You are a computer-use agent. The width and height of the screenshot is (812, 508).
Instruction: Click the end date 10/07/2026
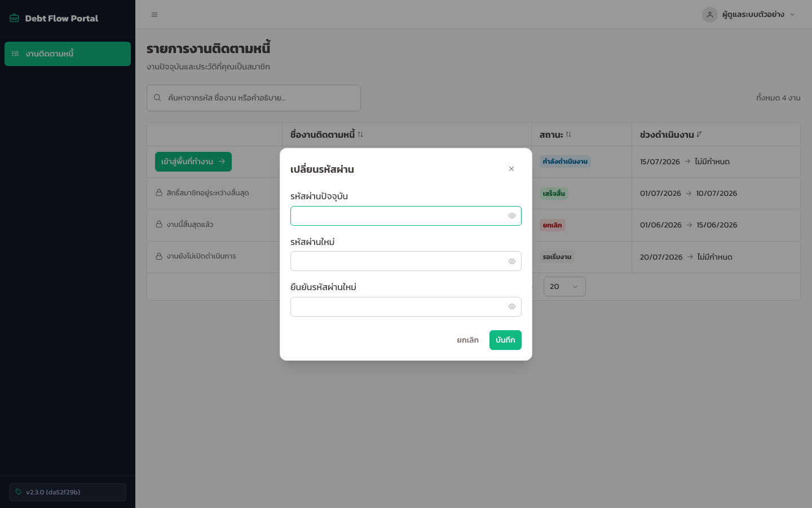click(716, 193)
